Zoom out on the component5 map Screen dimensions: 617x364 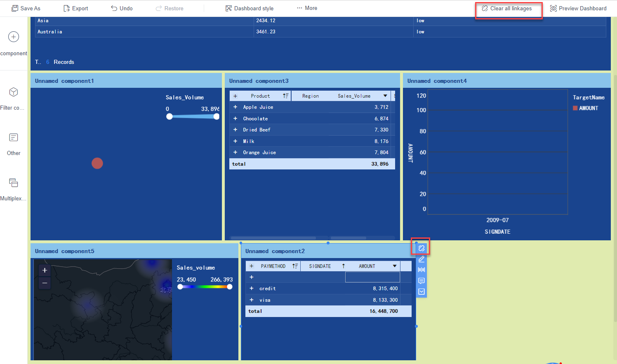tap(45, 283)
